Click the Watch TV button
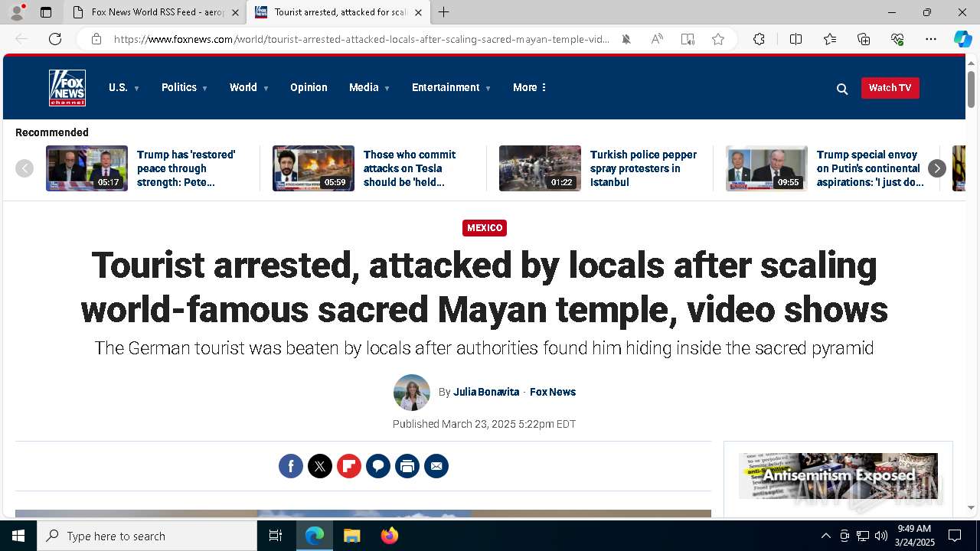Viewport: 980px width, 551px height. click(x=890, y=88)
